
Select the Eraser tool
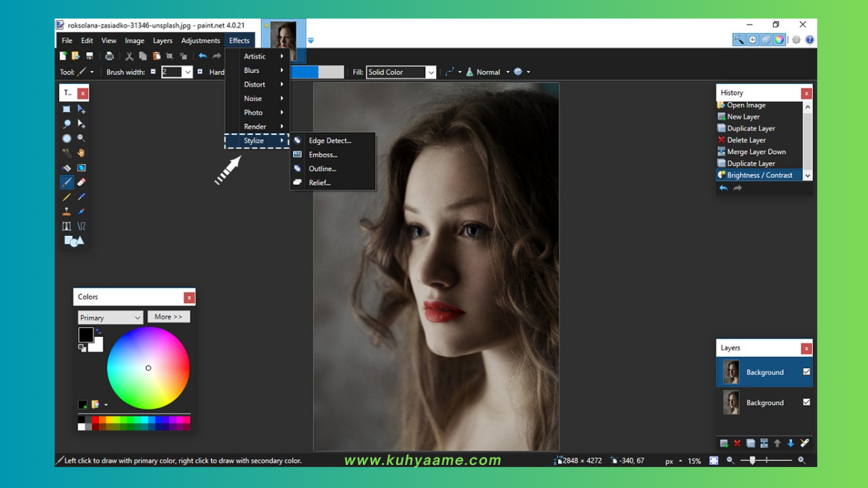[x=81, y=182]
